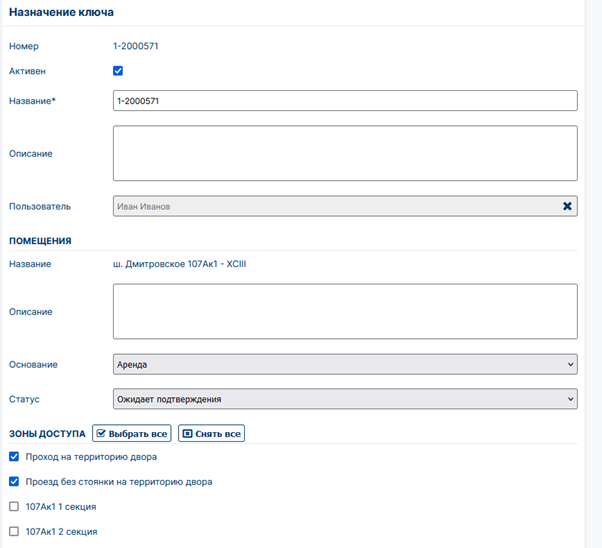Enable the 107Ак1 1 секция checkbox
This screenshot has height=548, width=602.
[x=14, y=507]
